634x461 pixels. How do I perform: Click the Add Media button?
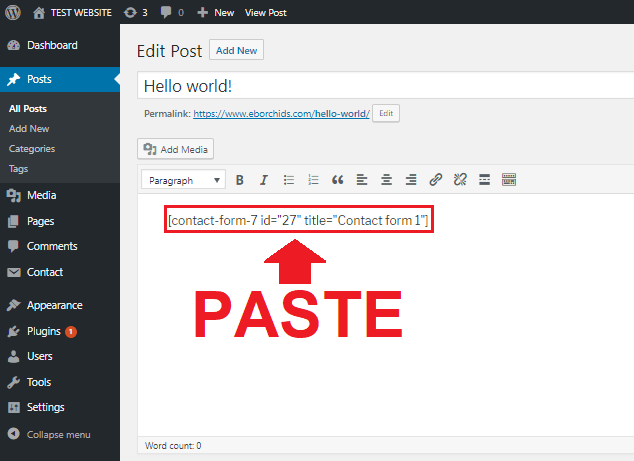[x=175, y=149]
